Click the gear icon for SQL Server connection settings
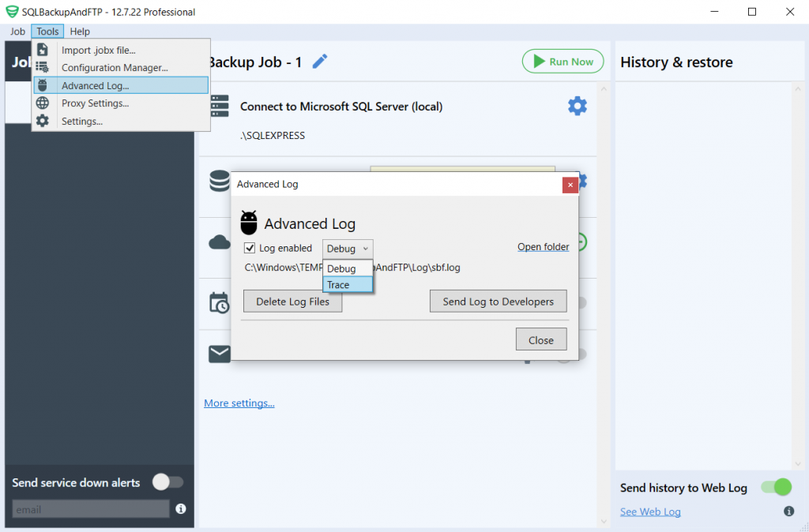809x532 pixels. coord(578,106)
